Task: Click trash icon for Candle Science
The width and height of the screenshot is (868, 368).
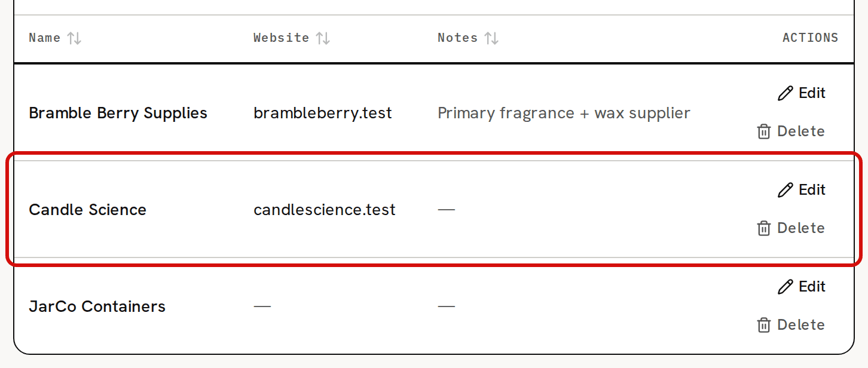Action: click(764, 228)
